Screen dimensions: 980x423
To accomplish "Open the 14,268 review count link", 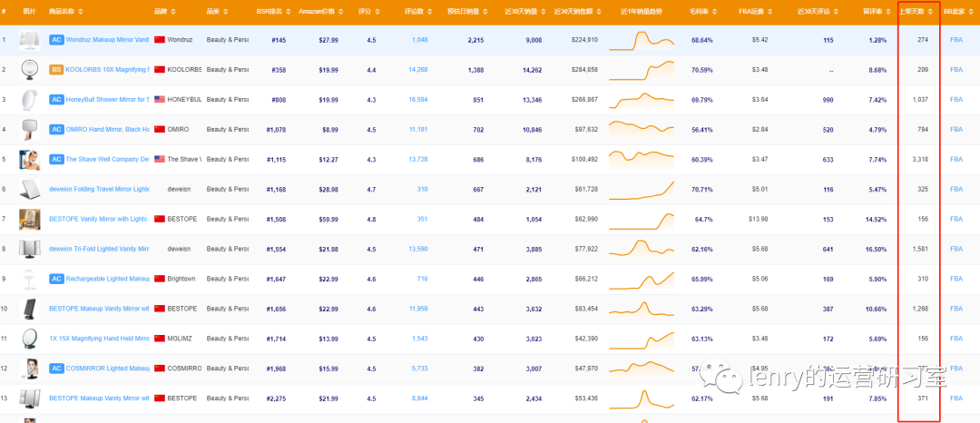I will pos(418,70).
